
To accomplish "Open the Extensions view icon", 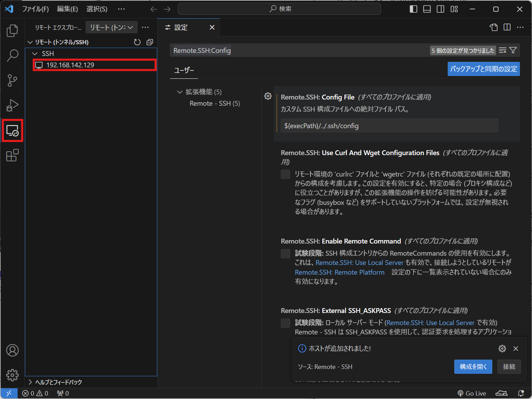I will 12,155.
